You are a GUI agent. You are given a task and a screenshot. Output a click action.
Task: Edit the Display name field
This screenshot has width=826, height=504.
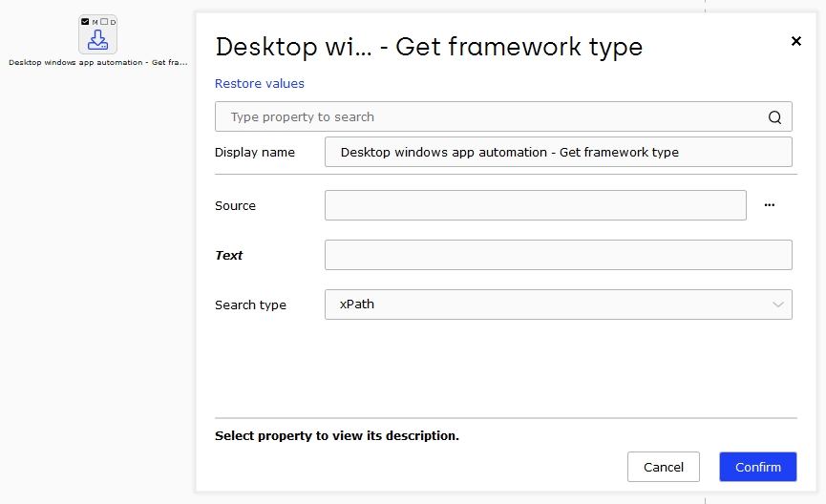point(558,152)
